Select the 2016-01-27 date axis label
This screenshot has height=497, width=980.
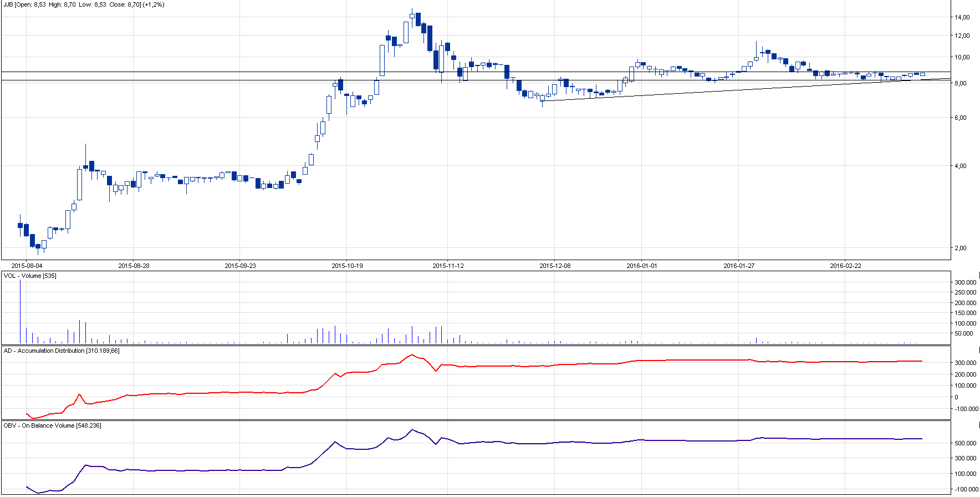tap(739, 266)
